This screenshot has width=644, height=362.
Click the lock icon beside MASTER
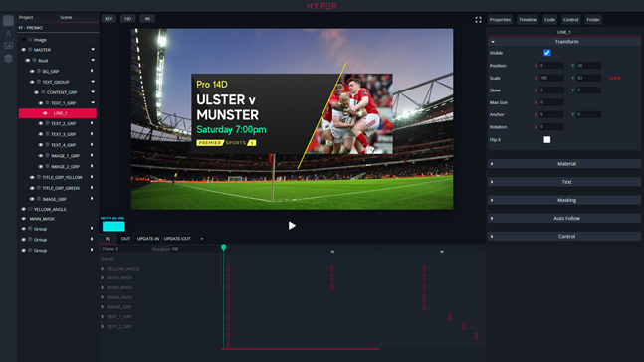click(x=30, y=50)
